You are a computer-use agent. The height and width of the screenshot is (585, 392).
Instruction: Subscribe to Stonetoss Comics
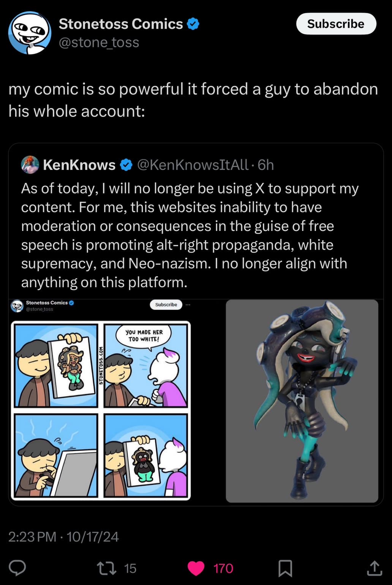[x=336, y=24]
